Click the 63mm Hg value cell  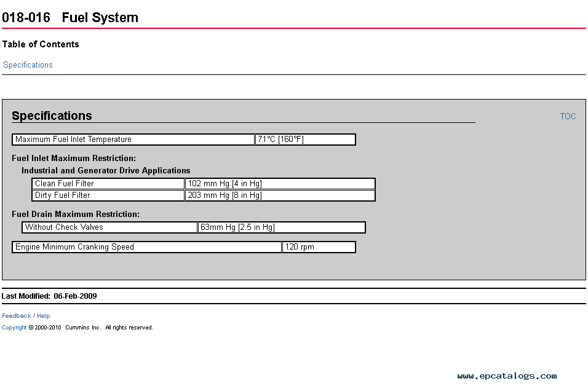click(x=282, y=227)
